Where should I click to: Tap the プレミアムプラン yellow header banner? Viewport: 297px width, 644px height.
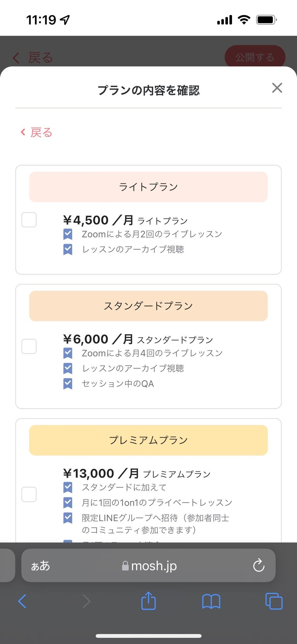(148, 440)
